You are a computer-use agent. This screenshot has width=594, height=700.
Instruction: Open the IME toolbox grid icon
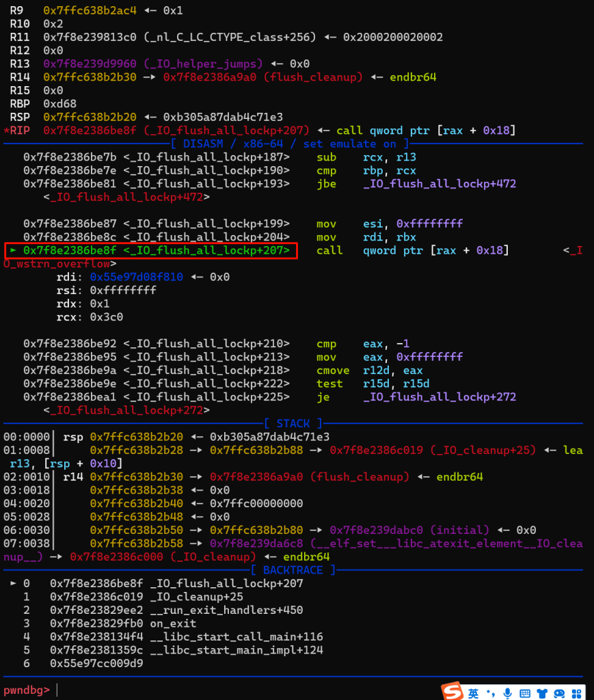576,691
